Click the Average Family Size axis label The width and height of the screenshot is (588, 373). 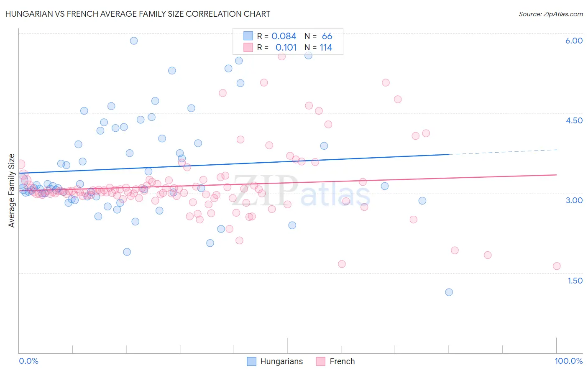pyautogui.click(x=12, y=191)
